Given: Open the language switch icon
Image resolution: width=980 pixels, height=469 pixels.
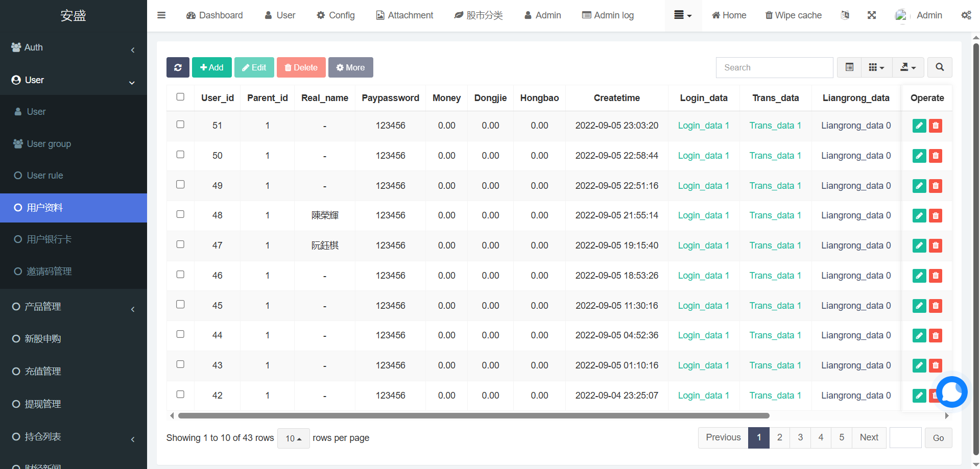Looking at the screenshot, I should 845,15.
